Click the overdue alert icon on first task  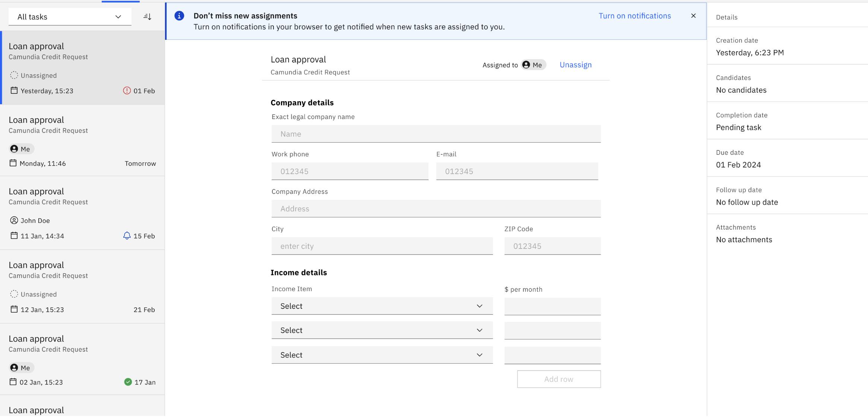coord(126,90)
